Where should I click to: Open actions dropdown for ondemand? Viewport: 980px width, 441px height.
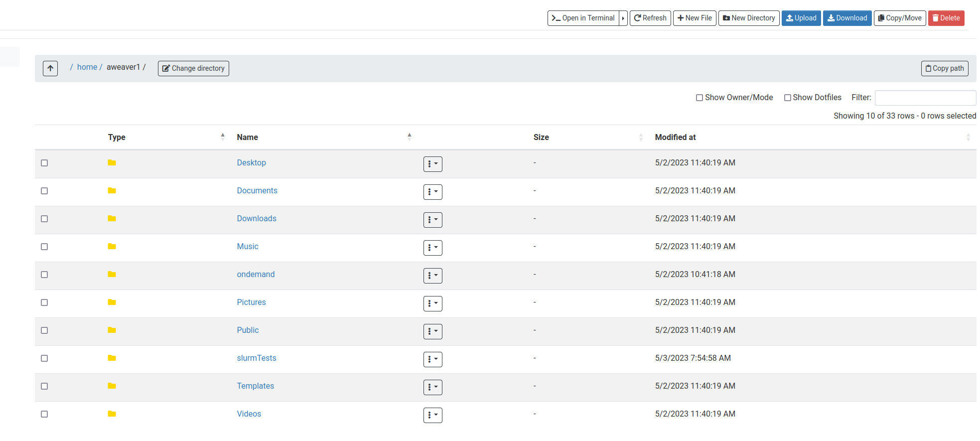tap(433, 276)
